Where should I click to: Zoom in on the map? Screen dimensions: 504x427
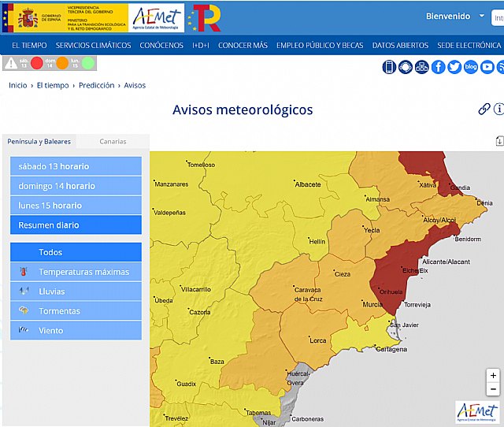[x=493, y=376]
